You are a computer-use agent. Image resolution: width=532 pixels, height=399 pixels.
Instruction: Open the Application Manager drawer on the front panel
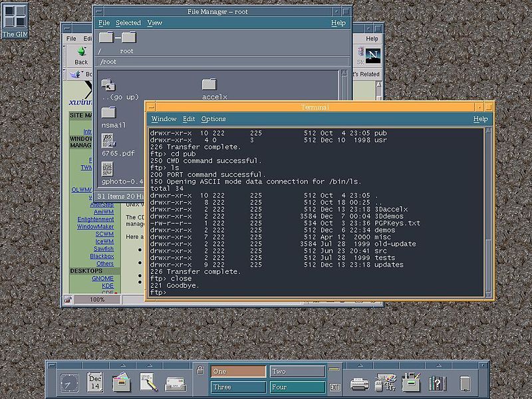point(412,382)
